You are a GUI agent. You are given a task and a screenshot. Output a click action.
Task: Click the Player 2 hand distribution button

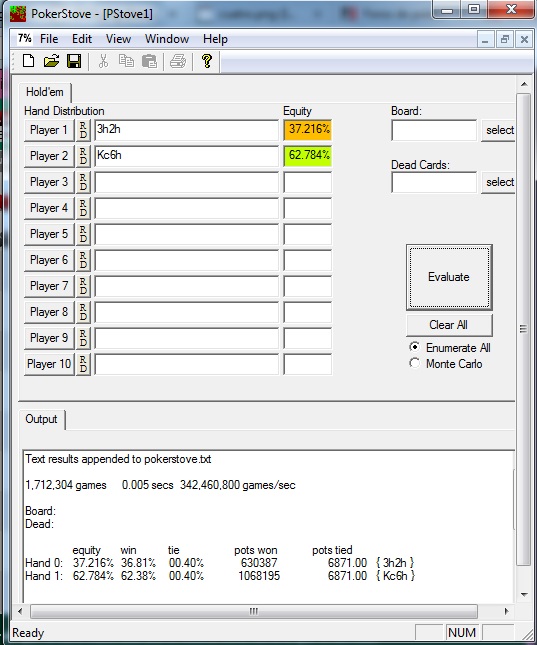point(49,156)
